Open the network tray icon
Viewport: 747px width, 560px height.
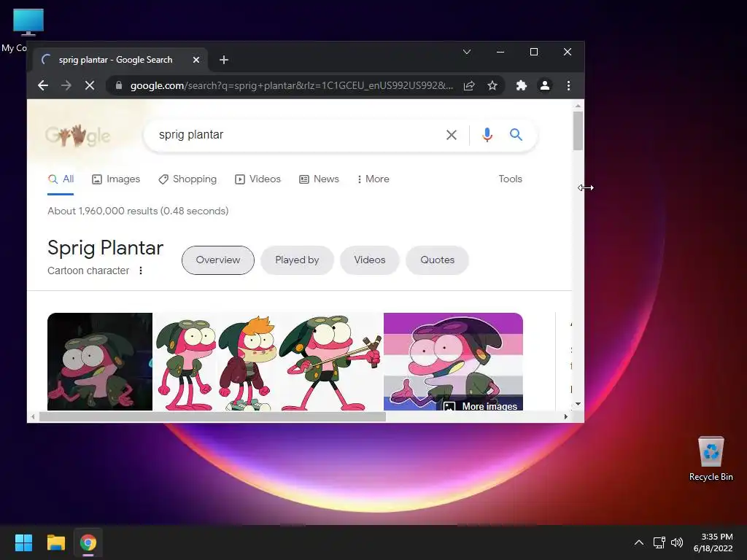[659, 542]
